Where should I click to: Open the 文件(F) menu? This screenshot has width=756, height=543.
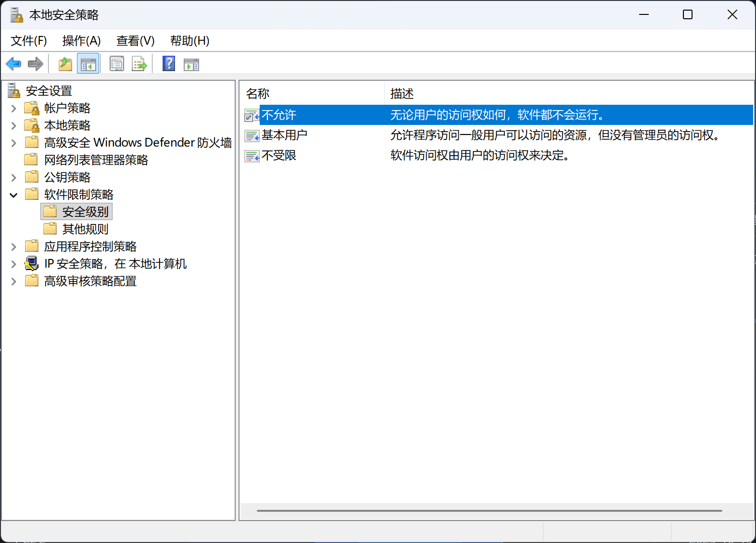point(29,41)
